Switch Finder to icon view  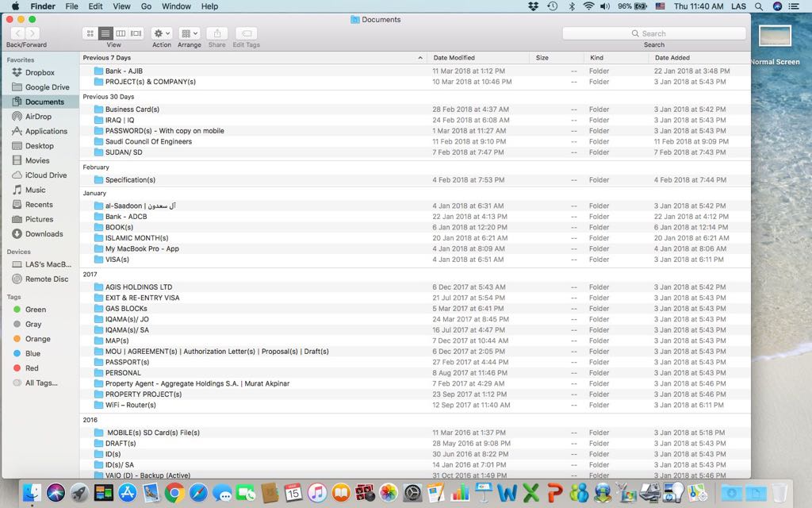(x=90, y=33)
